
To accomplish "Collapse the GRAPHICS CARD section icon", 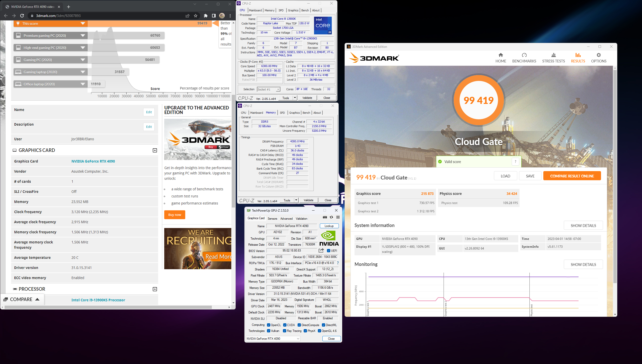I will tap(155, 150).
